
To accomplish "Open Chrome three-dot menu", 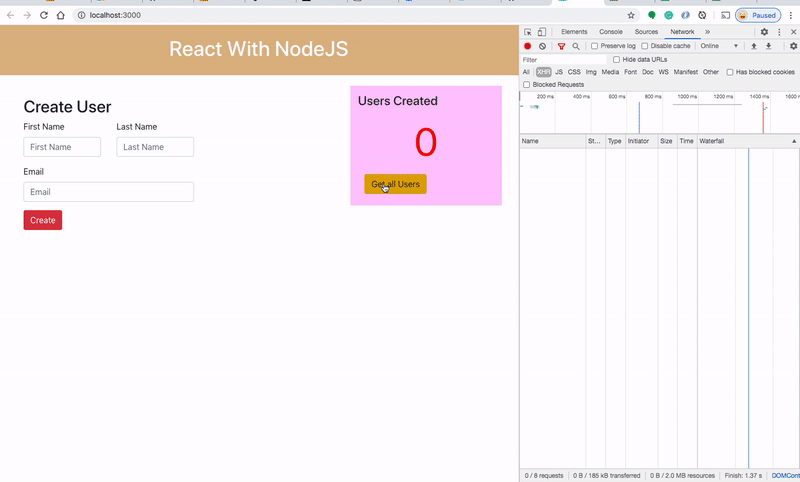I will click(791, 15).
